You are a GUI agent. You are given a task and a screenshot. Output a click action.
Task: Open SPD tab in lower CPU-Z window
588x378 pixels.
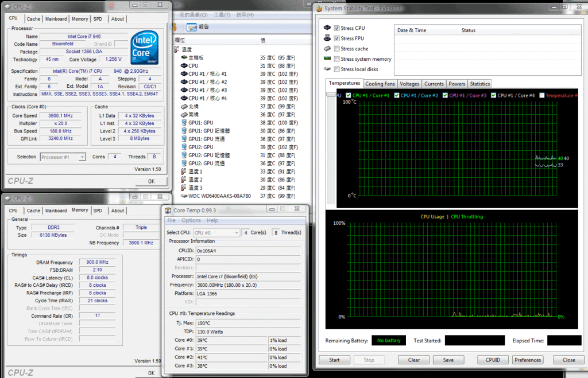coord(98,211)
